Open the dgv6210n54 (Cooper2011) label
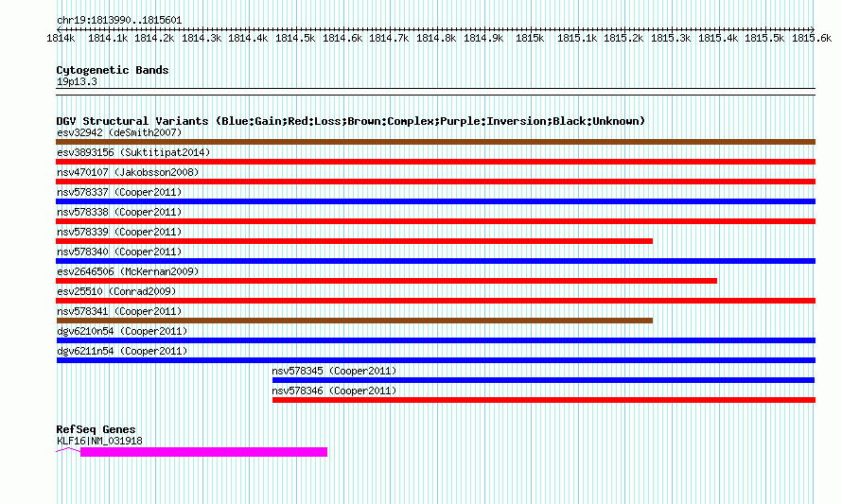Viewport: 842px width, 504px height. 122,331
